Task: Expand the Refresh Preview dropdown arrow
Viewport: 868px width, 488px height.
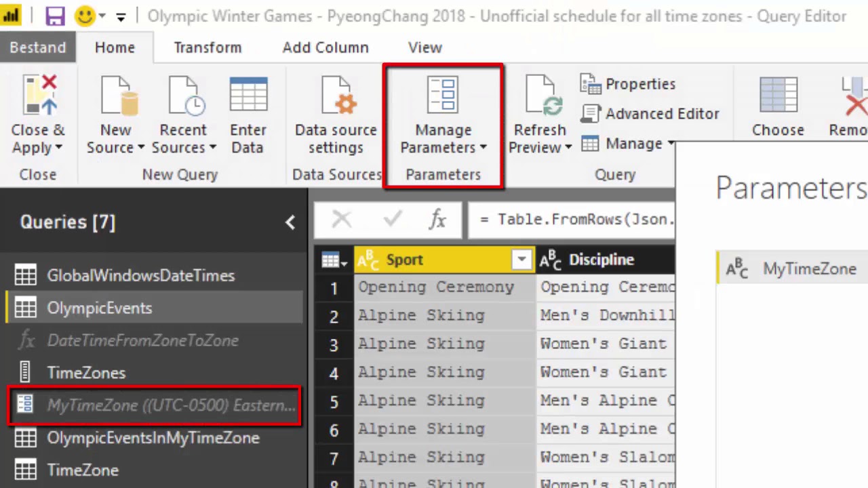Action: tap(568, 148)
